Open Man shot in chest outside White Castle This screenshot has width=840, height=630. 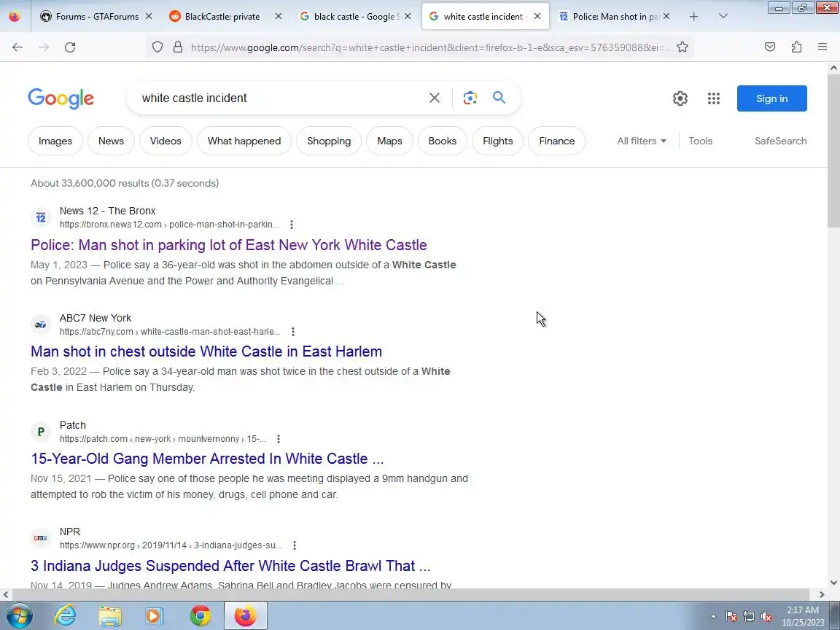coord(206,351)
